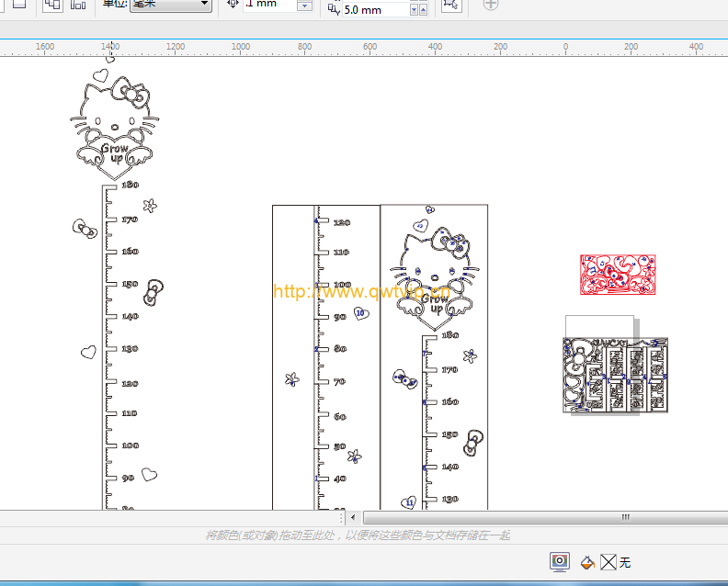Click the document palette drag hint text

pyautogui.click(x=358, y=535)
